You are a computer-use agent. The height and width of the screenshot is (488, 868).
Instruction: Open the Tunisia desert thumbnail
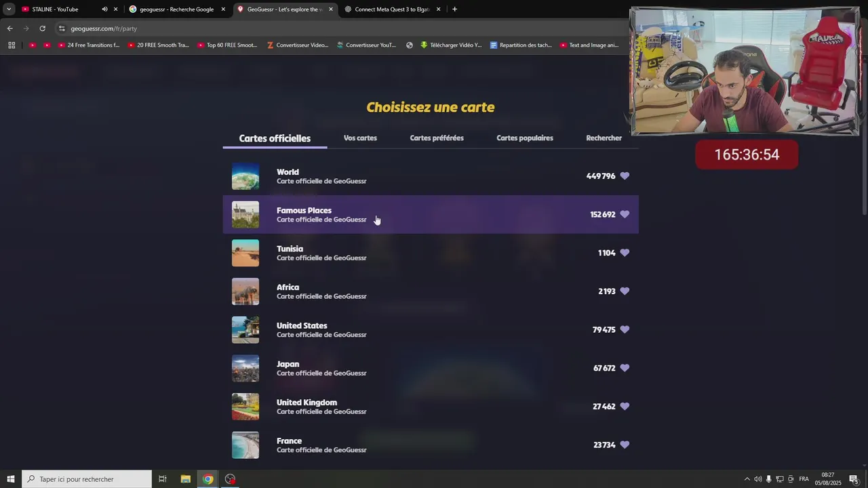click(245, 253)
